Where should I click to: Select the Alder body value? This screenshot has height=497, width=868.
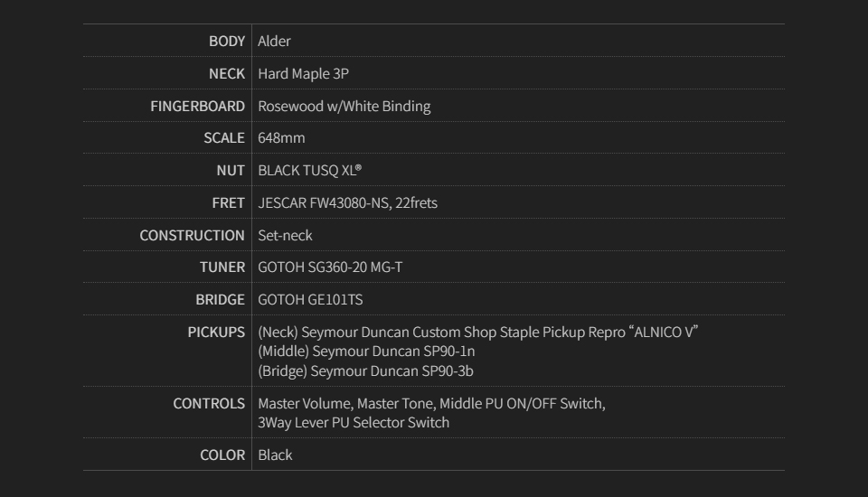(274, 41)
